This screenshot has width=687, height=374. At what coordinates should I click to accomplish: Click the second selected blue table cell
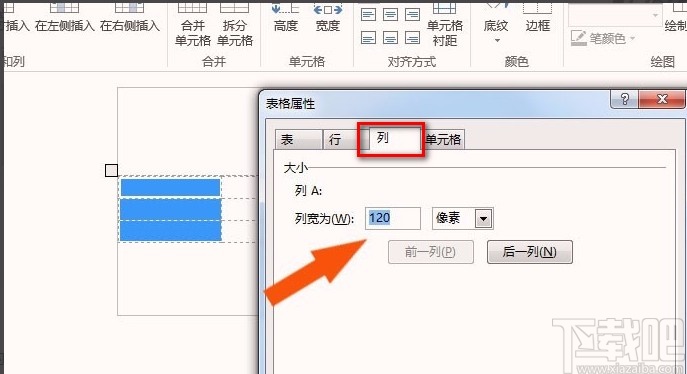[x=170, y=209]
